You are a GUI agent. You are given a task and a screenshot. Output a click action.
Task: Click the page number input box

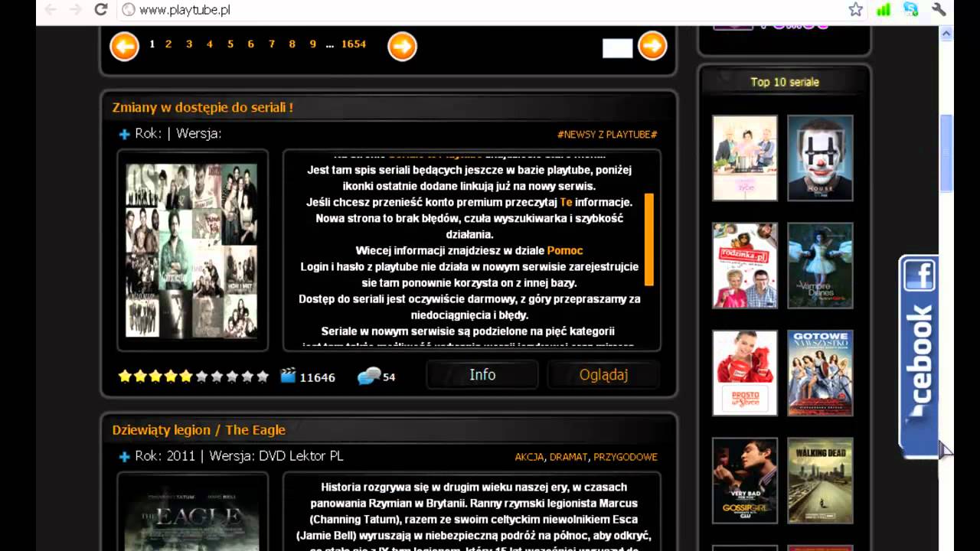coord(617,48)
